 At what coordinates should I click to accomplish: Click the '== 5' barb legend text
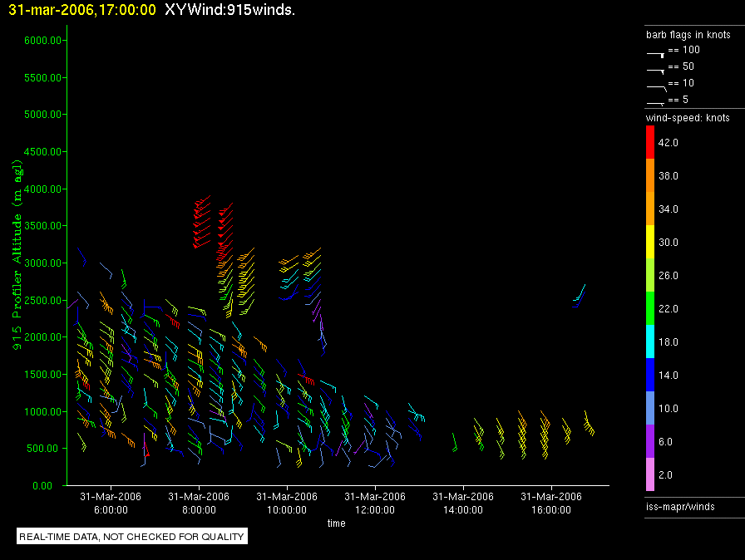pos(678,100)
